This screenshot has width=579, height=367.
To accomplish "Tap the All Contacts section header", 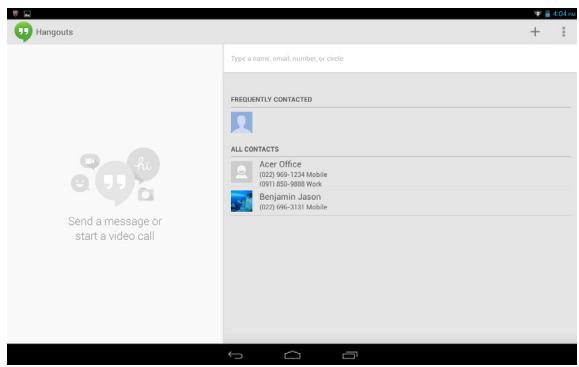I will (x=255, y=149).
